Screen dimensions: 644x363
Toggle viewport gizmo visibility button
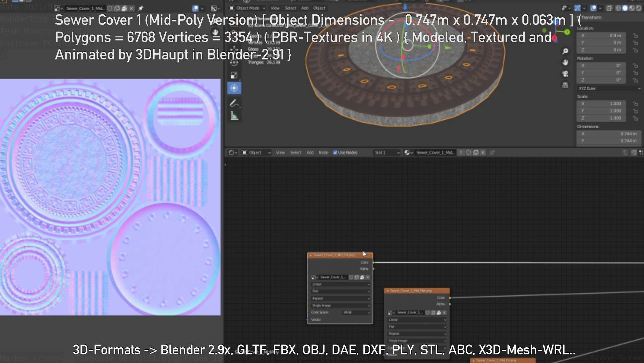[577, 8]
